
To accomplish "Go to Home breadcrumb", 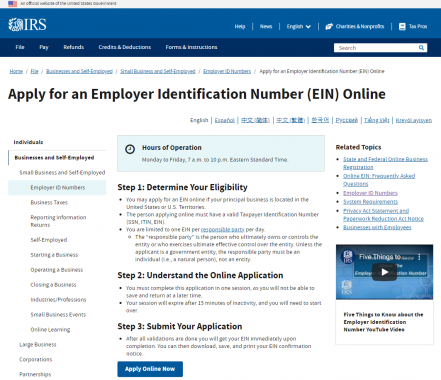I will [16, 71].
